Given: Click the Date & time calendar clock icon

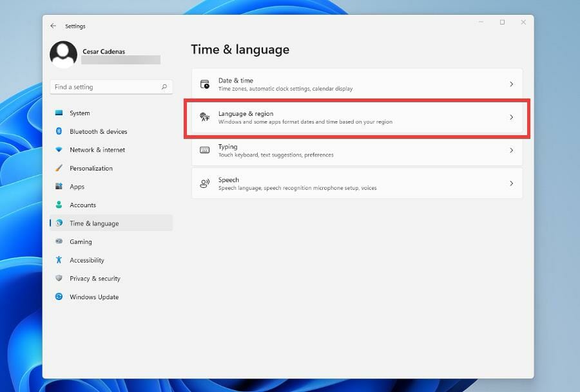Looking at the screenshot, I should pos(204,84).
